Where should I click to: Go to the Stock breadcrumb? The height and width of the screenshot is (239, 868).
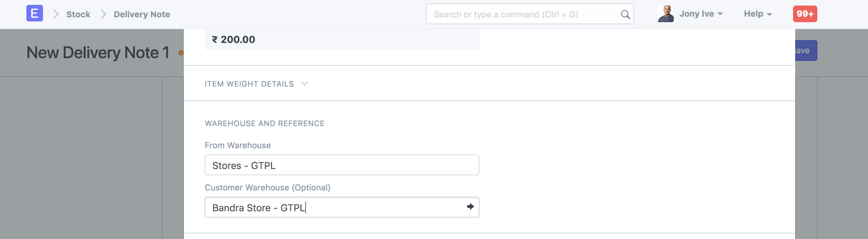click(78, 14)
